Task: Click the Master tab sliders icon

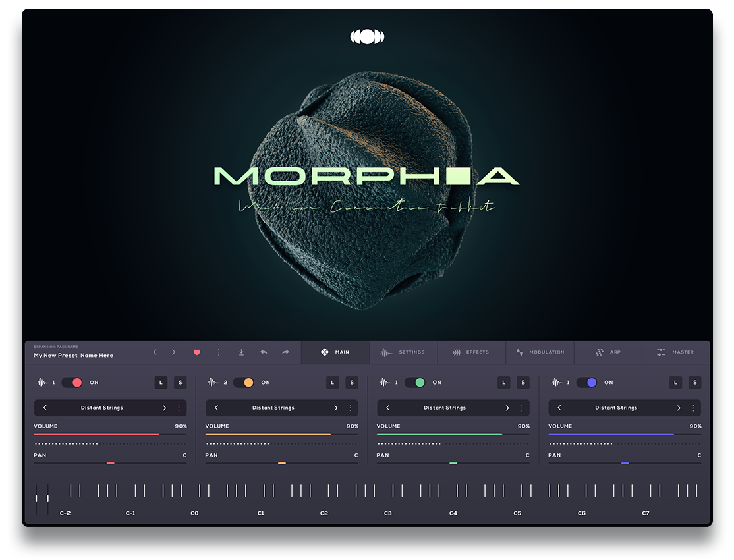Action: 659,352
